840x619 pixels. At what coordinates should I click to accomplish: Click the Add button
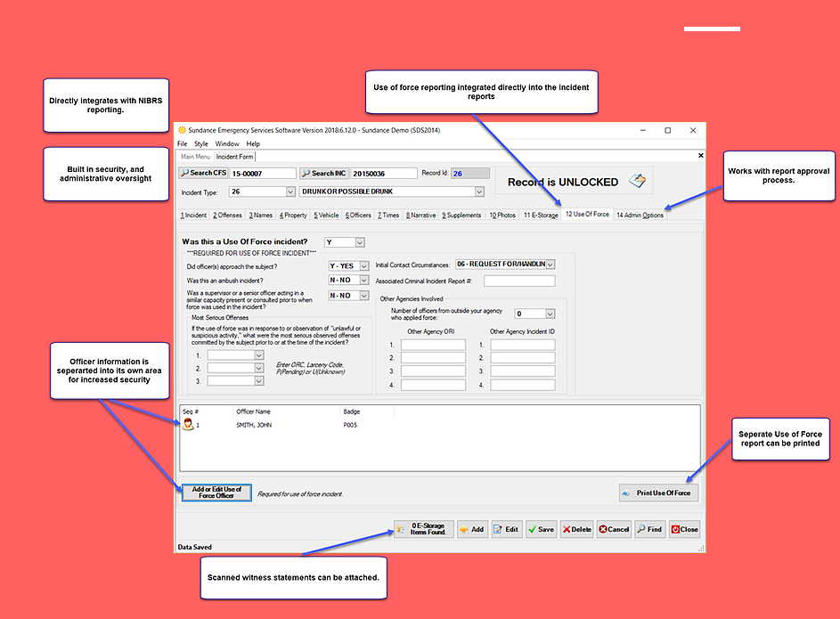pyautogui.click(x=472, y=530)
